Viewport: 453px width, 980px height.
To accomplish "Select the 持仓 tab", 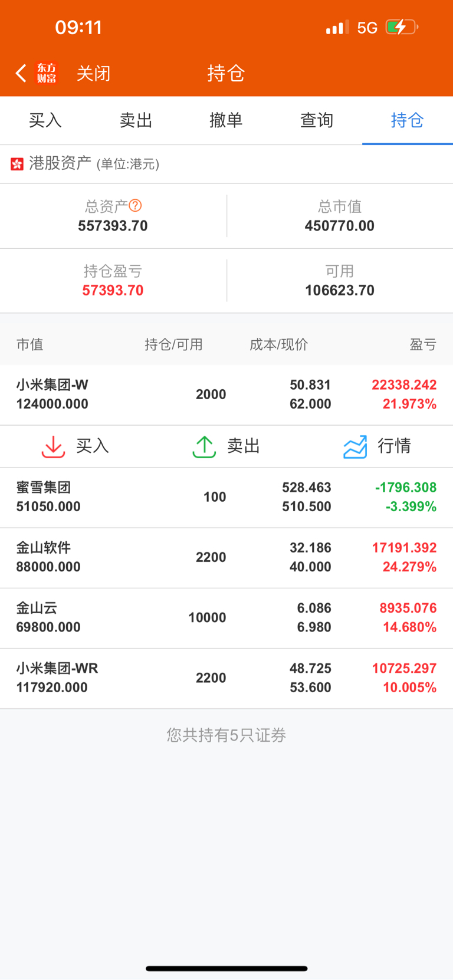I will [408, 120].
